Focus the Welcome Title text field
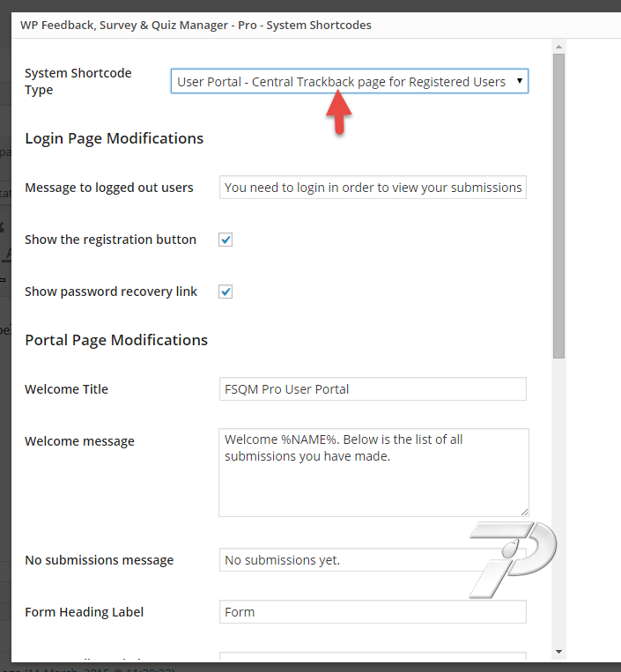 pyautogui.click(x=373, y=389)
